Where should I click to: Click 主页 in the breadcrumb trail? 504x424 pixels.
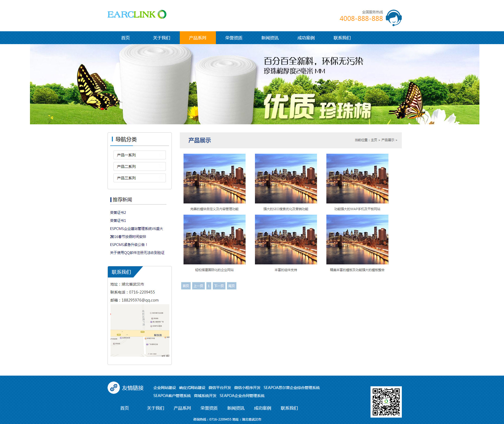(374, 140)
